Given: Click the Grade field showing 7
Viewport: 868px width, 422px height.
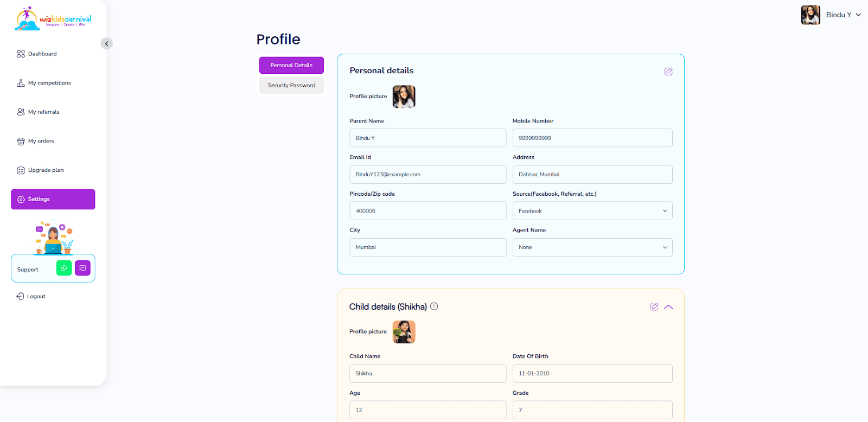Looking at the screenshot, I should click(592, 410).
